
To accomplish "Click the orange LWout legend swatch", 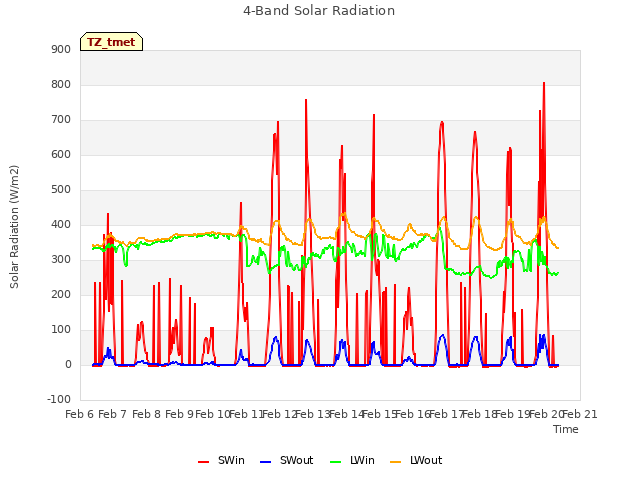I will coord(396,462).
